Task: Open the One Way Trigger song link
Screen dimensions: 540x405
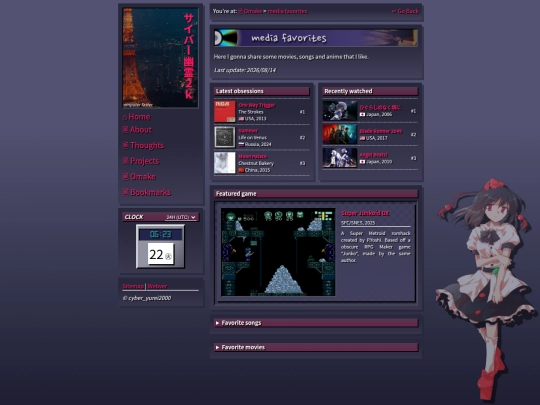Action: pyautogui.click(x=257, y=105)
